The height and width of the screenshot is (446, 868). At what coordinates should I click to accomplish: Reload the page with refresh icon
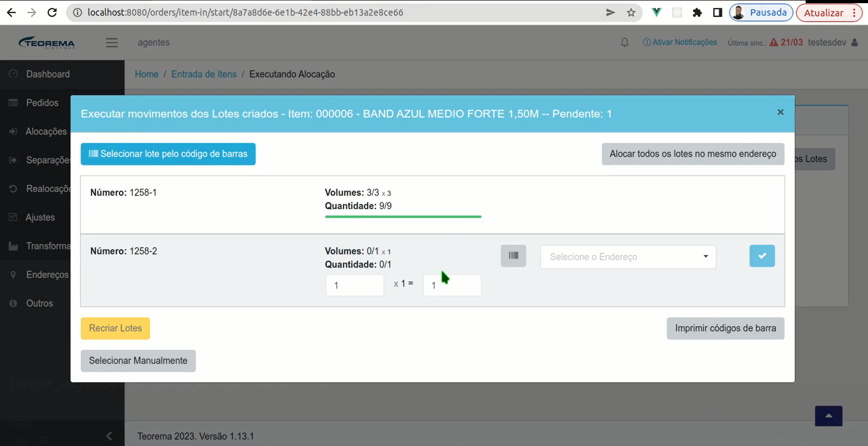[52, 13]
